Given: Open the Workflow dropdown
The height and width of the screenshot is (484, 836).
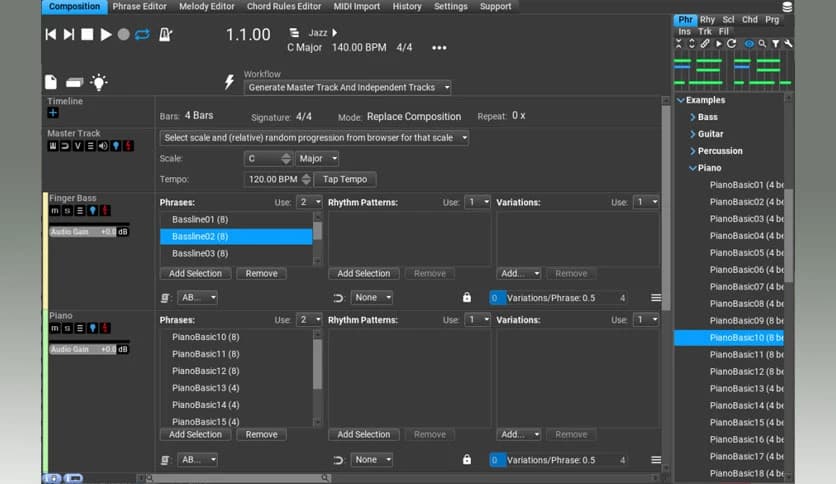Looking at the screenshot, I should click(x=347, y=87).
